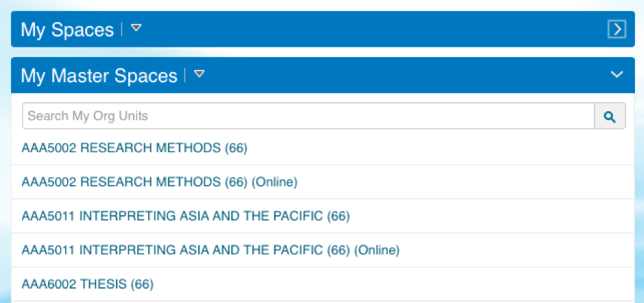The height and width of the screenshot is (303, 644).
Task: Open AAA5011 INTERPRETING ASIA AND THE PACIFIC (66)
Action: [x=186, y=216]
